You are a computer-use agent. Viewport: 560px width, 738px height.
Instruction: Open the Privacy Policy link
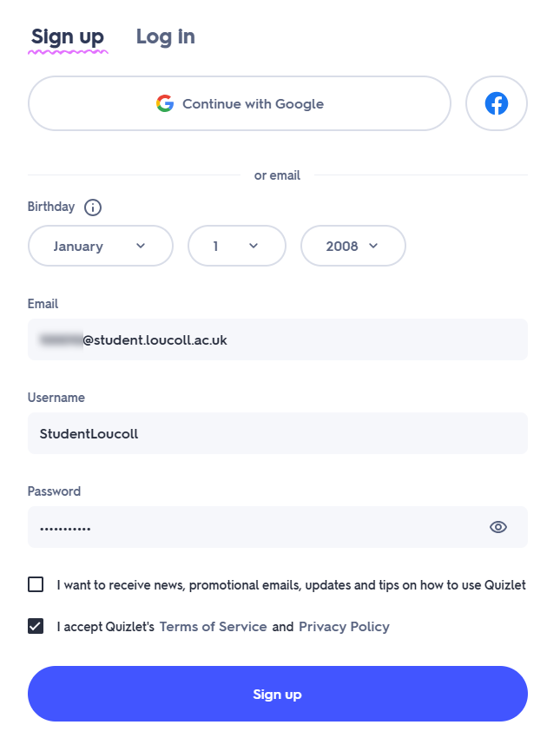pyautogui.click(x=344, y=627)
